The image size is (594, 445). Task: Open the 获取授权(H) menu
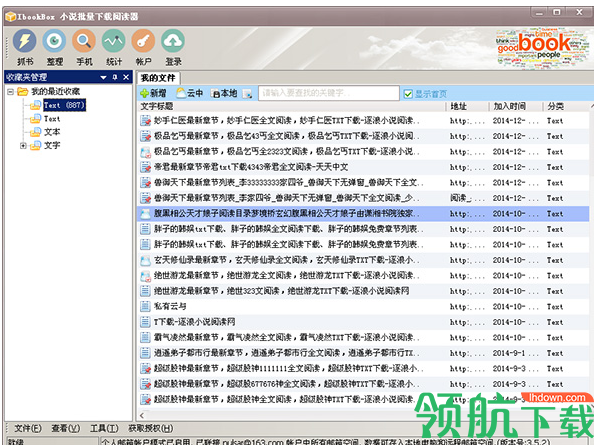pos(151,428)
